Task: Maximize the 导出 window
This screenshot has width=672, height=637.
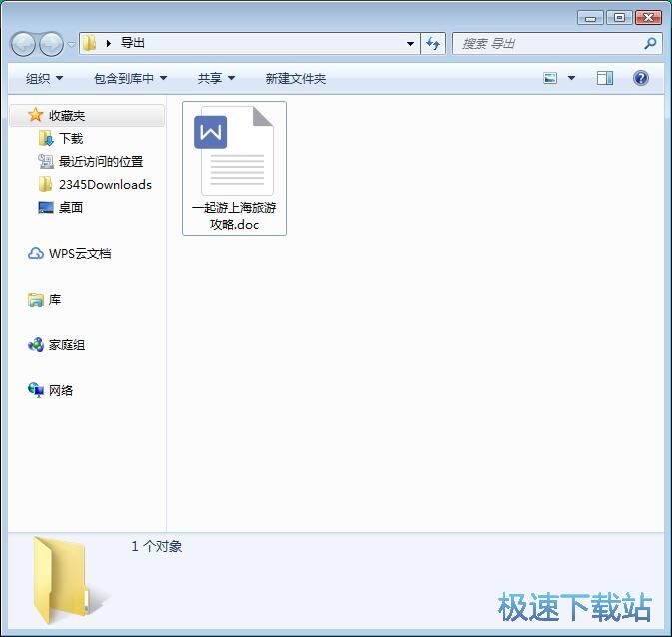Action: [619, 18]
